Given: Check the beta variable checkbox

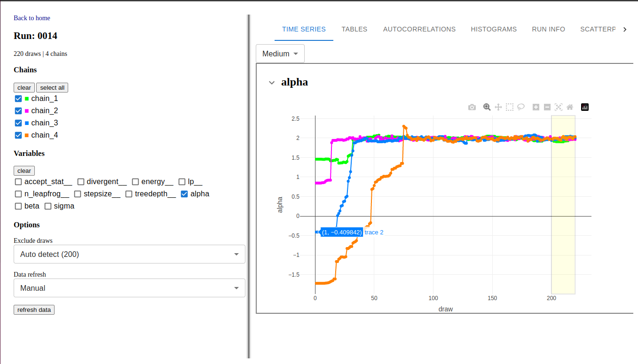Looking at the screenshot, I should coord(18,206).
